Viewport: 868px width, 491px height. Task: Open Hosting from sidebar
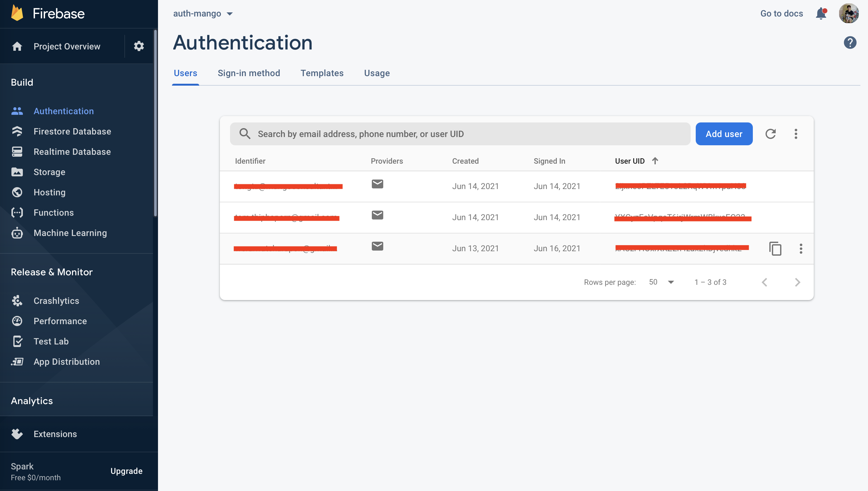pos(49,192)
